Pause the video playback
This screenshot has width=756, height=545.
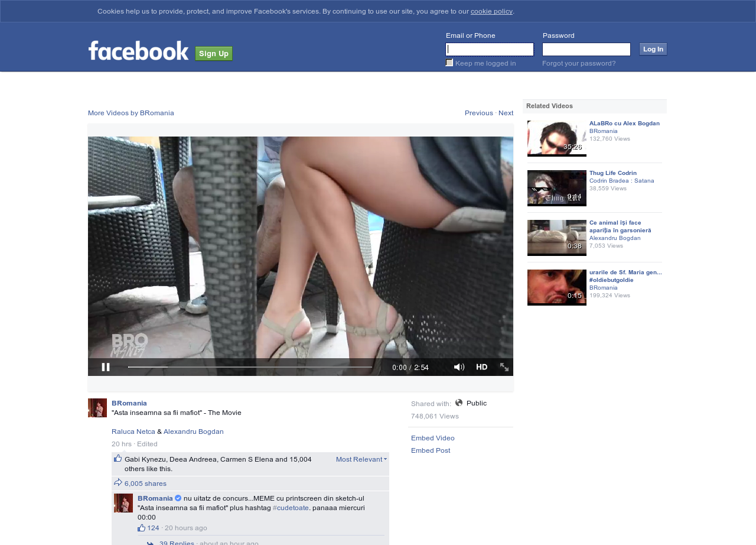106,367
